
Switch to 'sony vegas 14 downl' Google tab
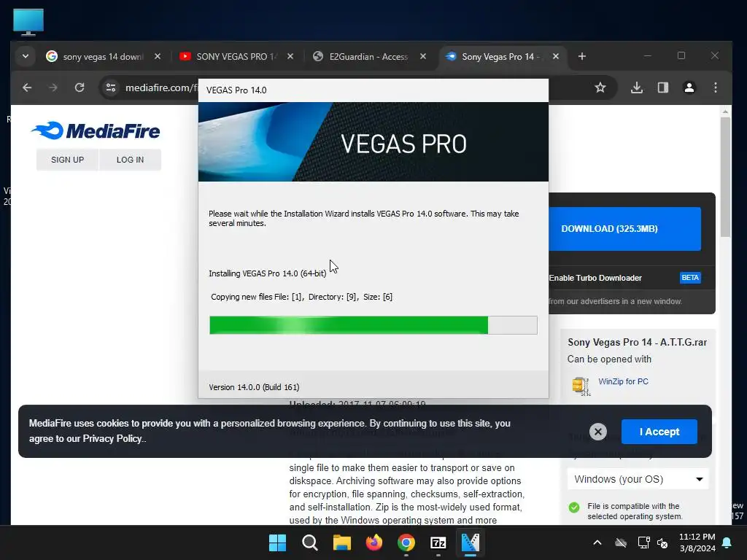pyautogui.click(x=102, y=57)
